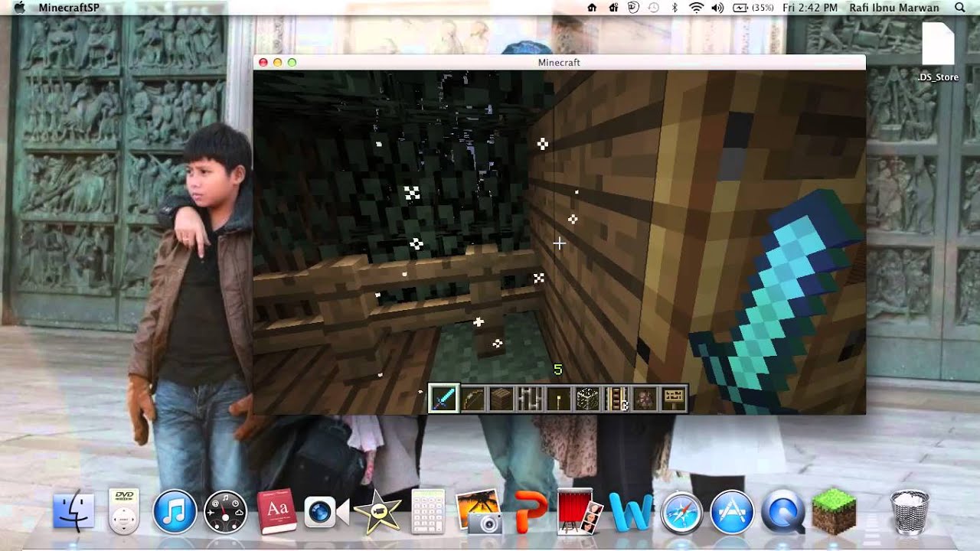The image size is (980, 551).
Task: Launch PowerPoint from the dock
Action: pyautogui.click(x=531, y=512)
